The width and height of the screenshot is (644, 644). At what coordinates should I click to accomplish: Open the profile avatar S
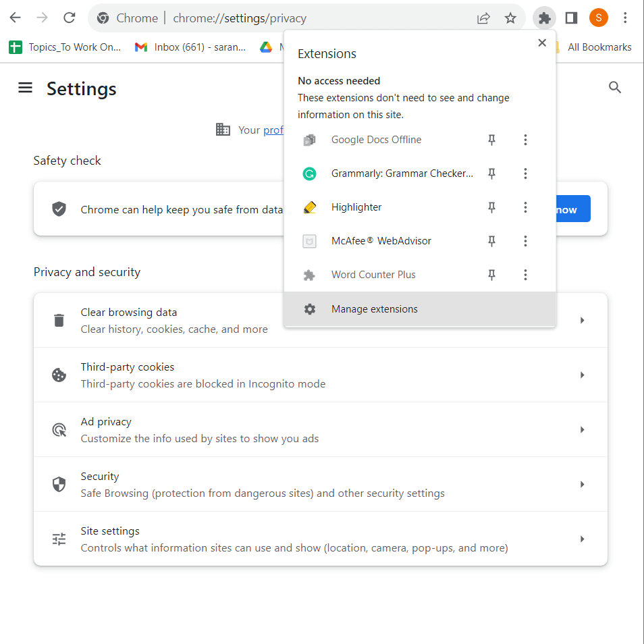click(x=598, y=18)
